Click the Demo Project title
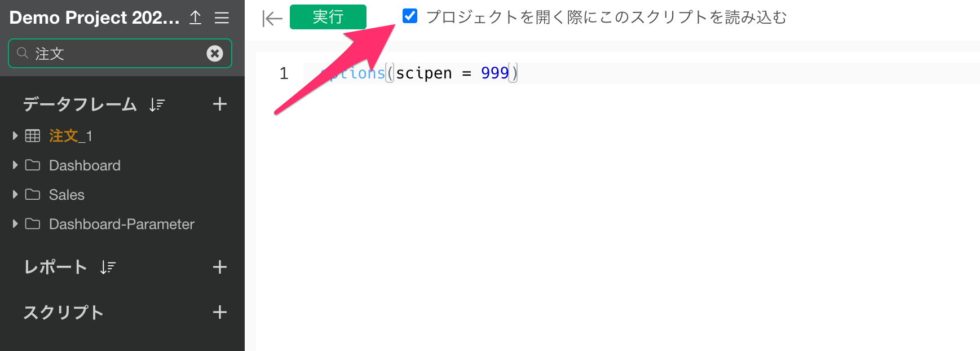 [94, 17]
